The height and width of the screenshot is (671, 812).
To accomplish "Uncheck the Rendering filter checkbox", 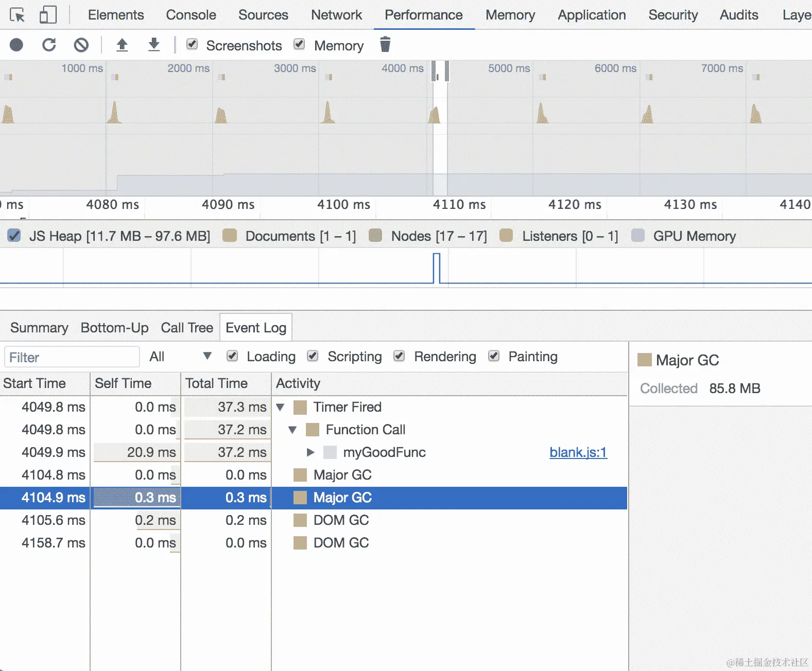I will tap(399, 356).
